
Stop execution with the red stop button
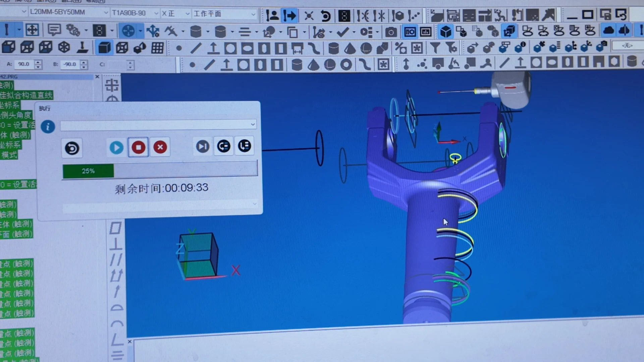[138, 147]
